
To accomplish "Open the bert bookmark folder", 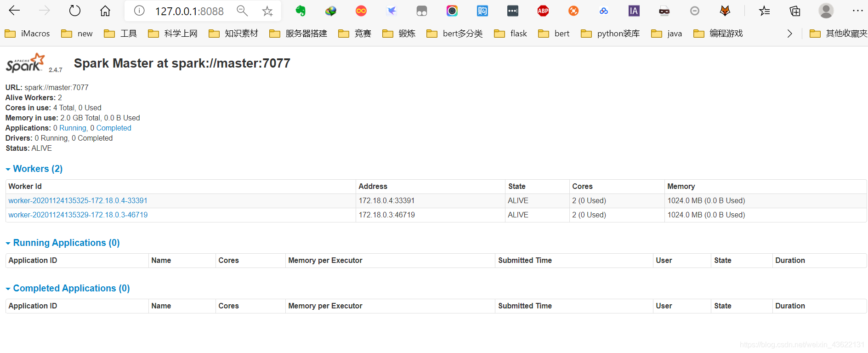I will coord(554,34).
